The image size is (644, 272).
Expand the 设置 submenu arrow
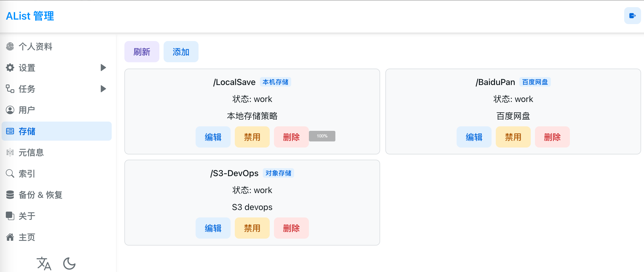[103, 68]
